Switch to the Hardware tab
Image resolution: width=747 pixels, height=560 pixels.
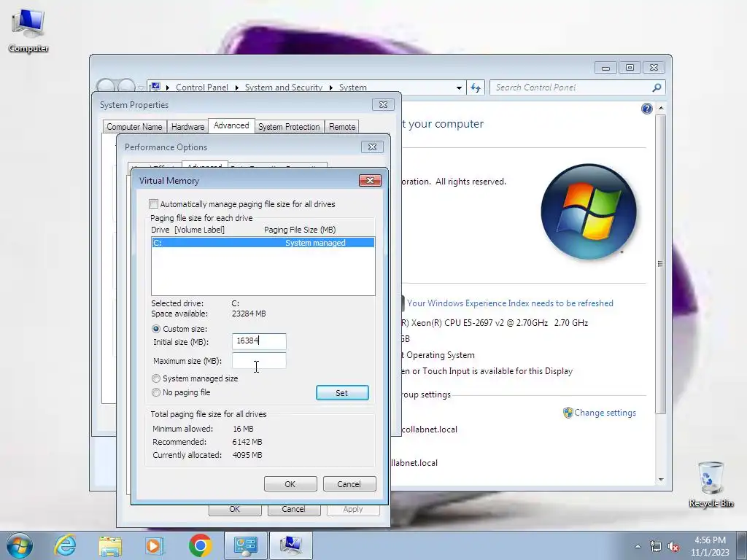pos(187,127)
